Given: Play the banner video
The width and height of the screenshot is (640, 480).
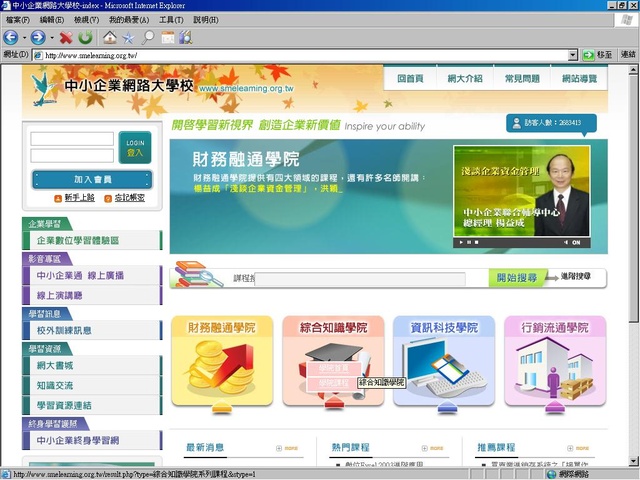Looking at the screenshot, I should (x=461, y=242).
